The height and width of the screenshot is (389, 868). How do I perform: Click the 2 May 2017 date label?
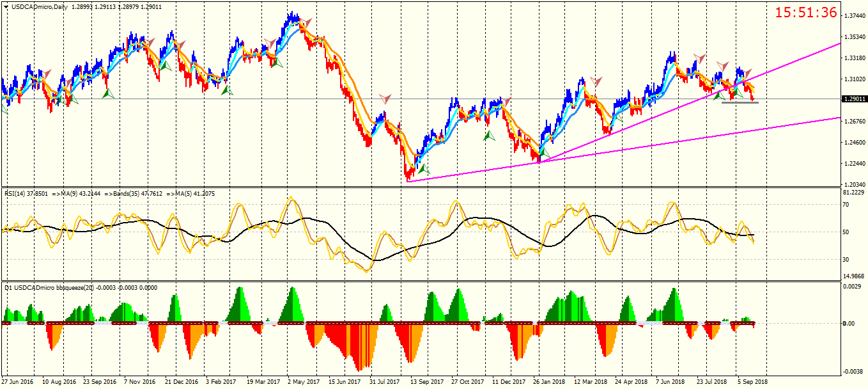(304, 382)
